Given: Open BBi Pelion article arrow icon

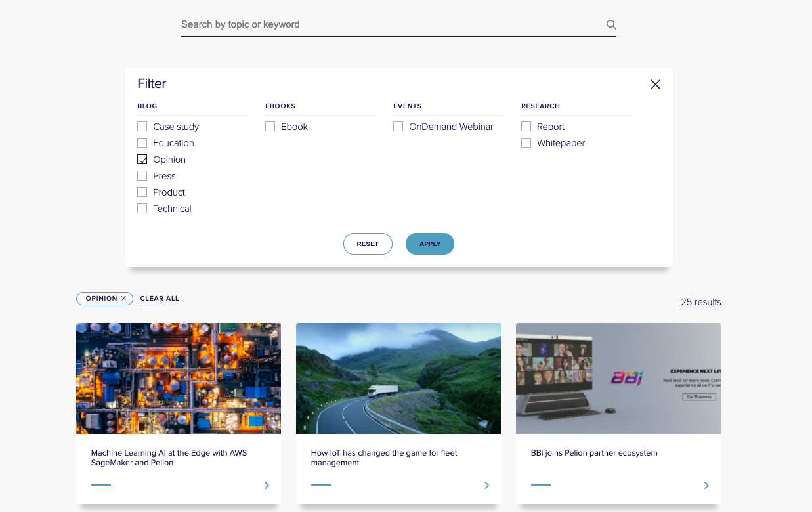Looking at the screenshot, I should pyautogui.click(x=706, y=486).
